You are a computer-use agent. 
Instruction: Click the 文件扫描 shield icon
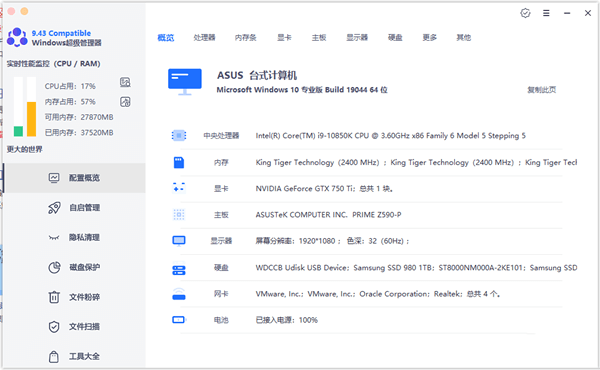tap(54, 327)
